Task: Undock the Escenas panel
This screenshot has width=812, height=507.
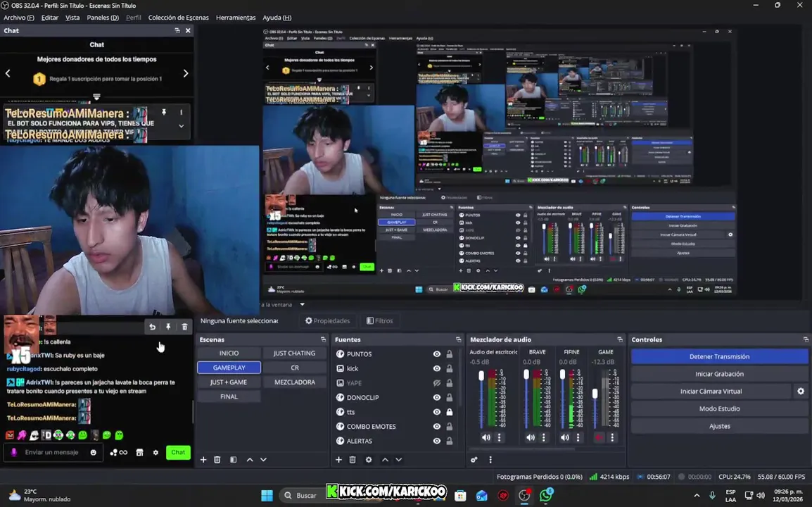Action: (x=323, y=339)
